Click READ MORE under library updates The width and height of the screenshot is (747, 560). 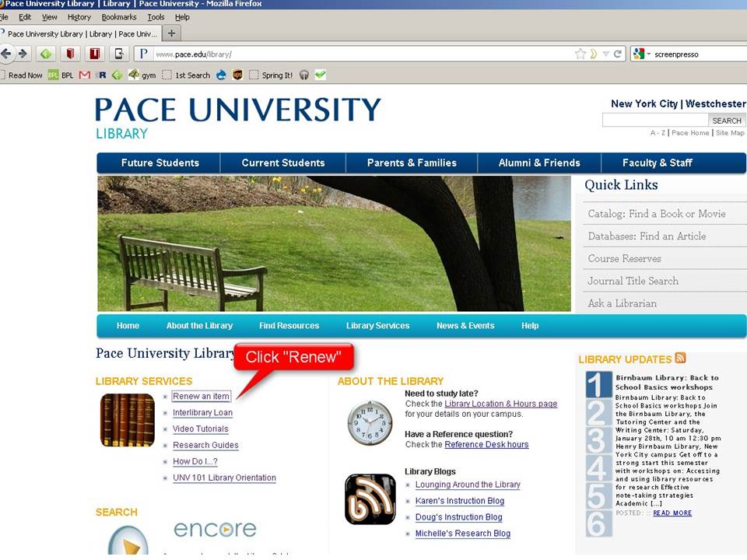(x=672, y=513)
